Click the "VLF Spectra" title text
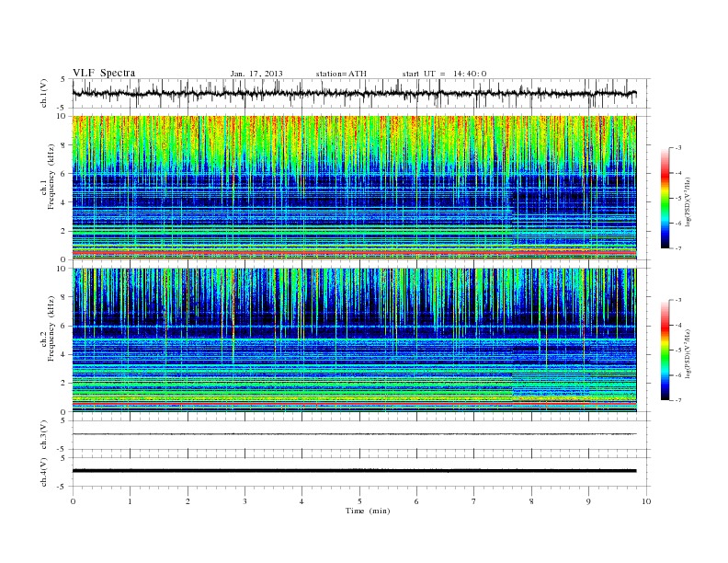The height and width of the screenshot is (563, 728). point(104,73)
